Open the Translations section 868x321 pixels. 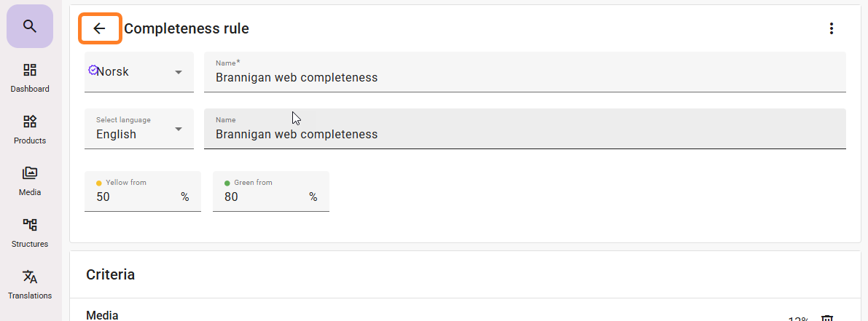coord(30,284)
